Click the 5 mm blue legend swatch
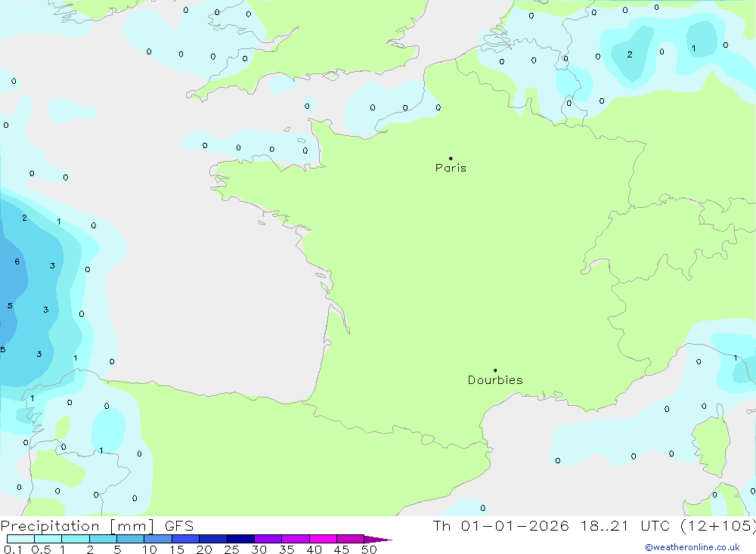The width and height of the screenshot is (756, 554). click(x=130, y=539)
